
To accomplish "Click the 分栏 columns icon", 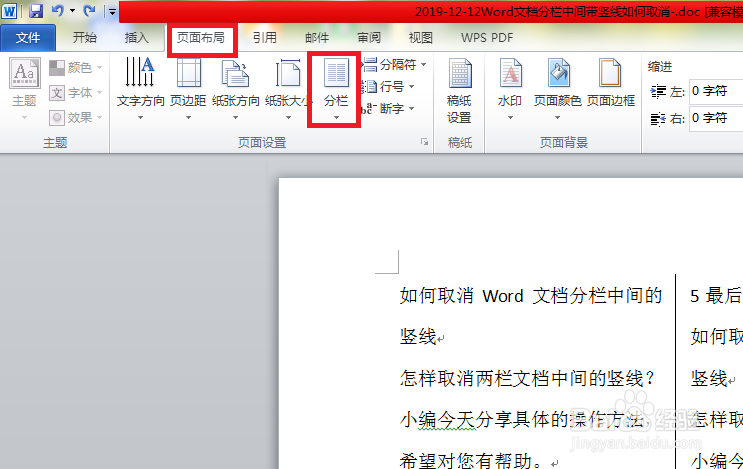I will 336,73.
